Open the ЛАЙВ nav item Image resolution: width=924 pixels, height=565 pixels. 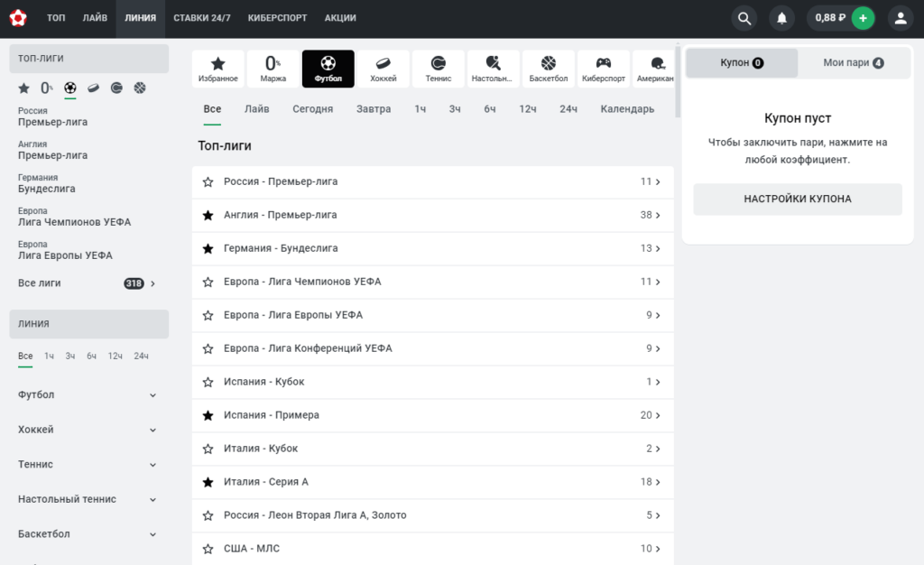pyautogui.click(x=95, y=18)
